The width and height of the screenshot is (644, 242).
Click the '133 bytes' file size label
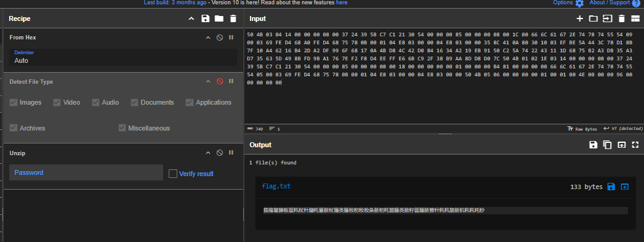pos(586,187)
